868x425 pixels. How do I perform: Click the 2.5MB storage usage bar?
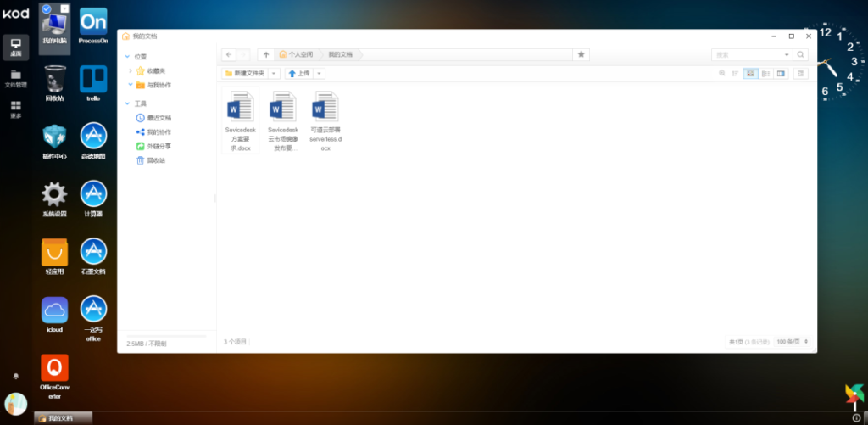[166, 336]
